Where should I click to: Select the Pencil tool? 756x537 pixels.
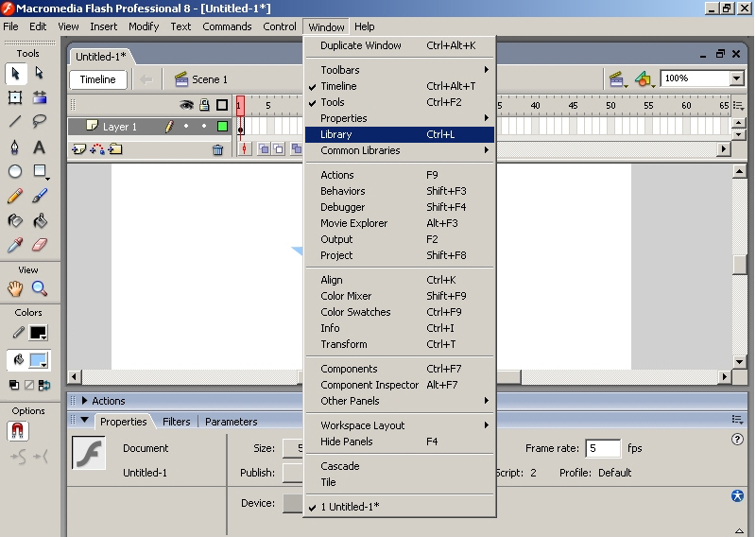[15, 196]
